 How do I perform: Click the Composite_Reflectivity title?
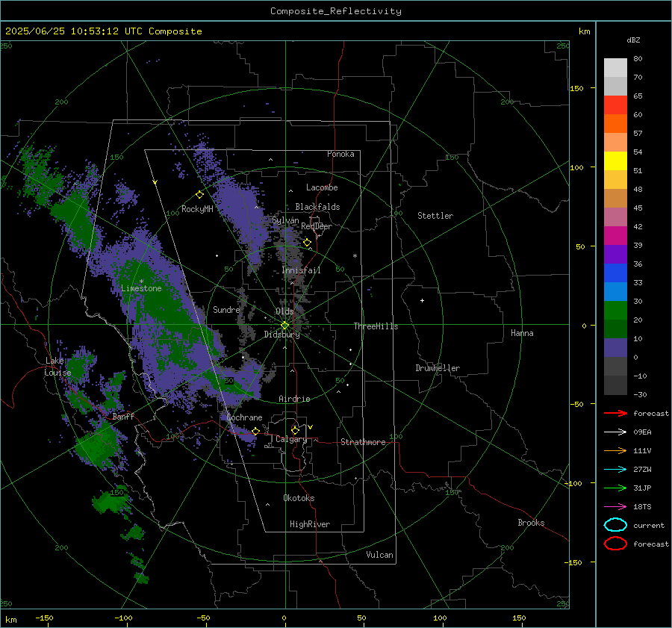336,11
